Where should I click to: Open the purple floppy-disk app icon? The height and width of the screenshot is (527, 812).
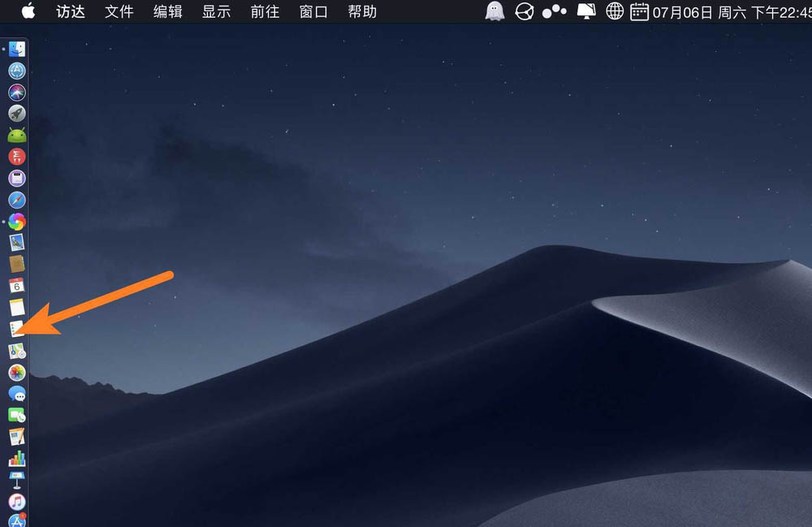pyautogui.click(x=17, y=178)
